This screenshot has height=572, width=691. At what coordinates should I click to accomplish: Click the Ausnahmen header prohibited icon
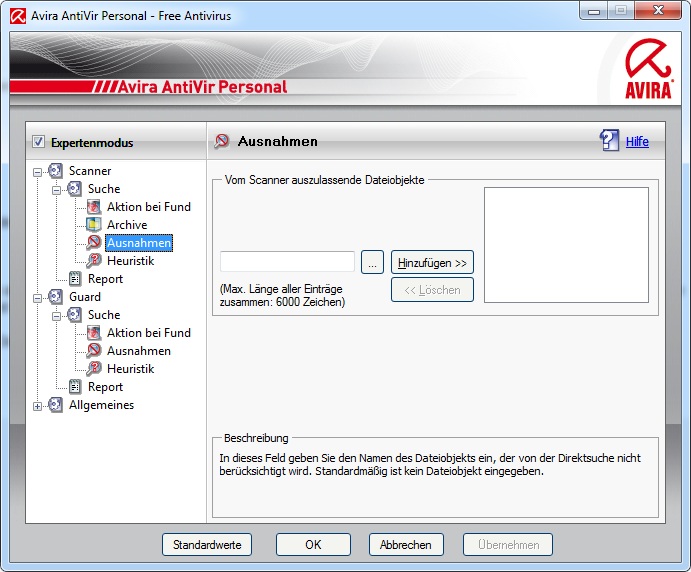point(222,141)
